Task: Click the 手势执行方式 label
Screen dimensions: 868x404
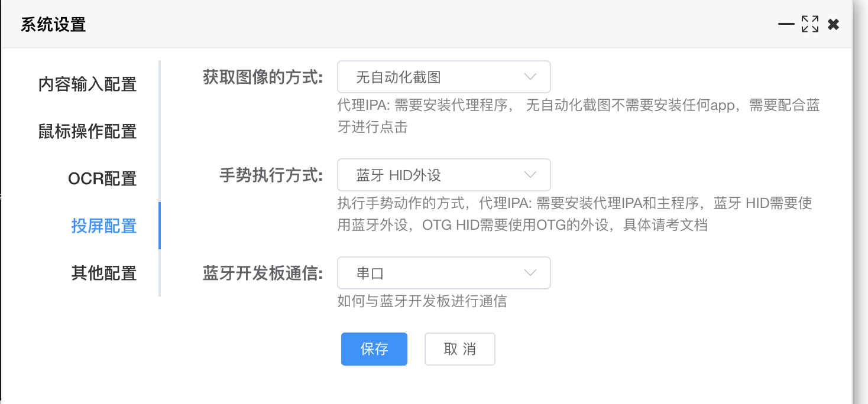Action: (271, 175)
